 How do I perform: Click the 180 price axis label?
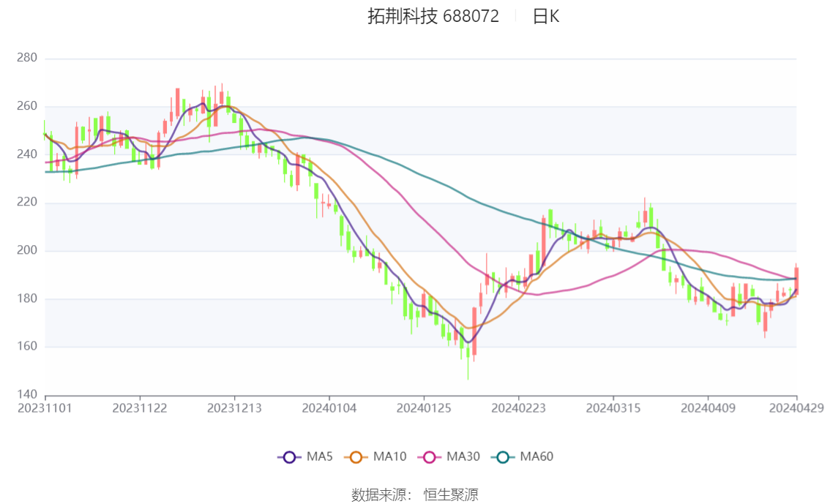click(x=27, y=298)
